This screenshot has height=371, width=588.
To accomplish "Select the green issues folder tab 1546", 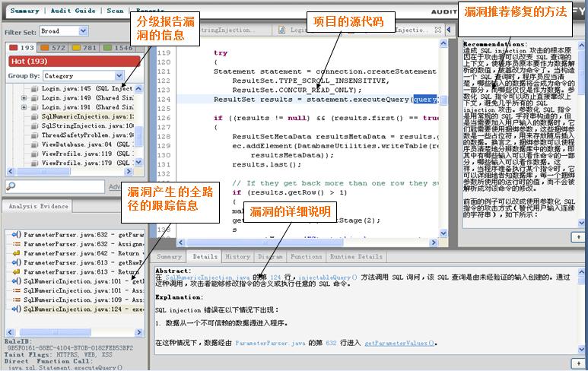I will click(x=118, y=48).
